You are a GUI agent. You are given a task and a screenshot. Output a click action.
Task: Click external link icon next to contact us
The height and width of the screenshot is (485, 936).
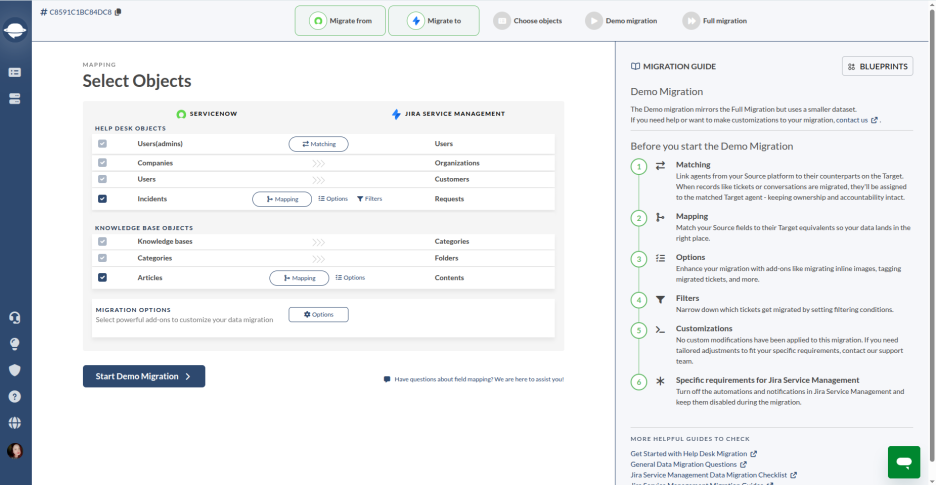pos(875,120)
